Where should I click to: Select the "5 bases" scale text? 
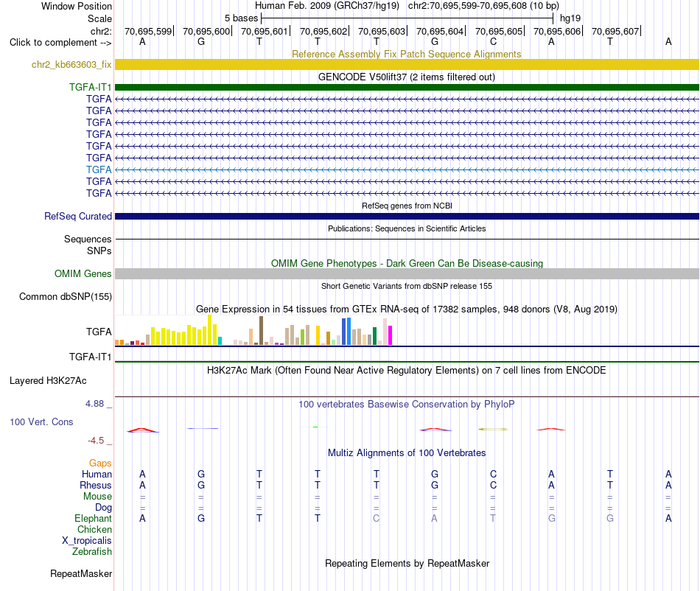tap(241, 18)
